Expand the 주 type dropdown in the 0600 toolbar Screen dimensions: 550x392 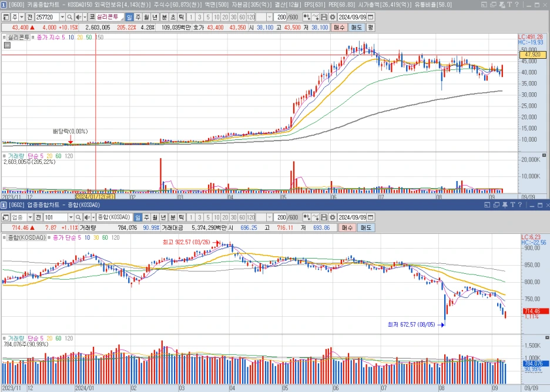[x=22, y=17]
